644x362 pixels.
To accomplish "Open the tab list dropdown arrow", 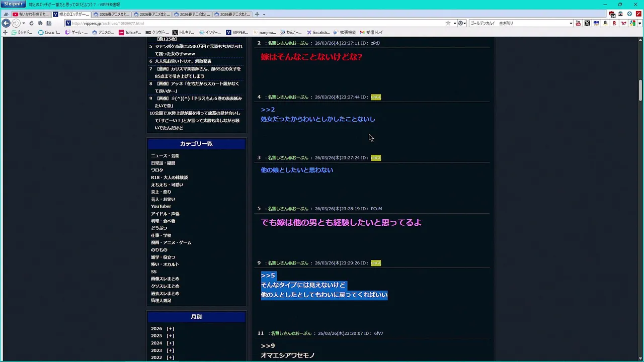I will coord(264,14).
